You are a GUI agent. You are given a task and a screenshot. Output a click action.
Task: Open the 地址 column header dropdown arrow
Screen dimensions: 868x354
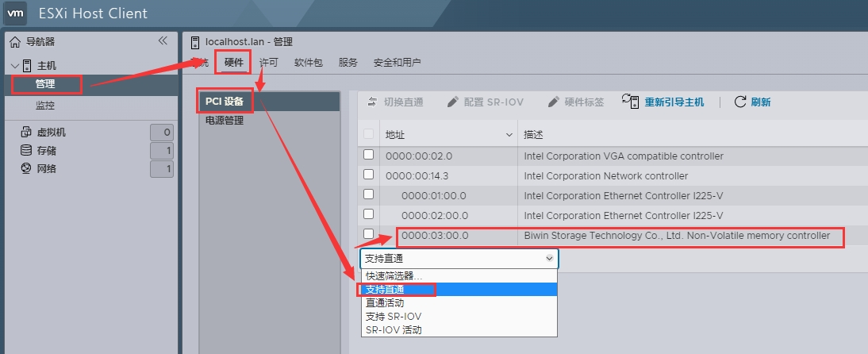tap(509, 135)
